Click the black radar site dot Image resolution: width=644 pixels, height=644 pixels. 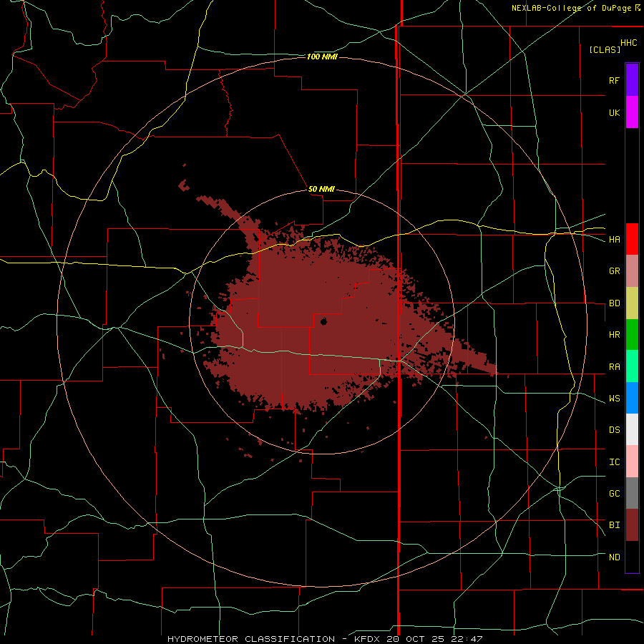point(323,321)
